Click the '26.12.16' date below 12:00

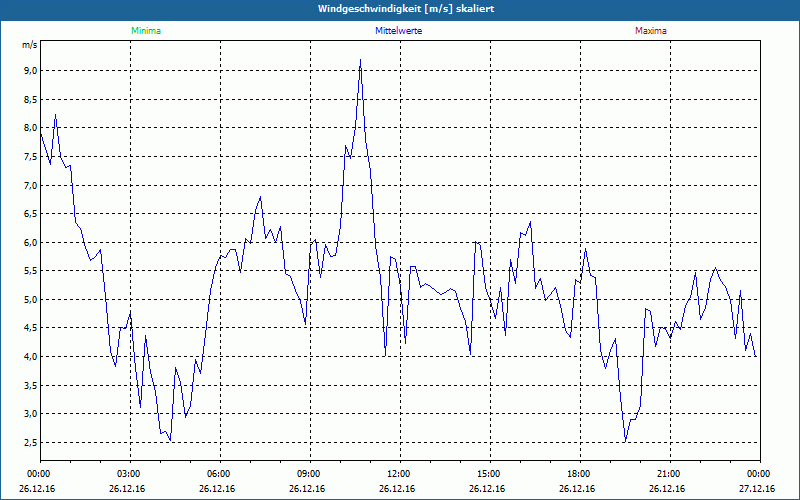397,489
